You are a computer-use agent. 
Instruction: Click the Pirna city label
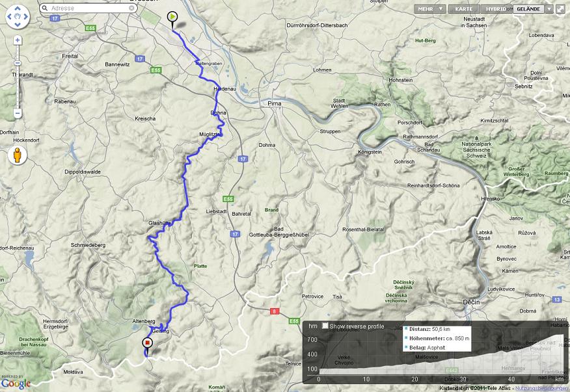click(x=275, y=103)
